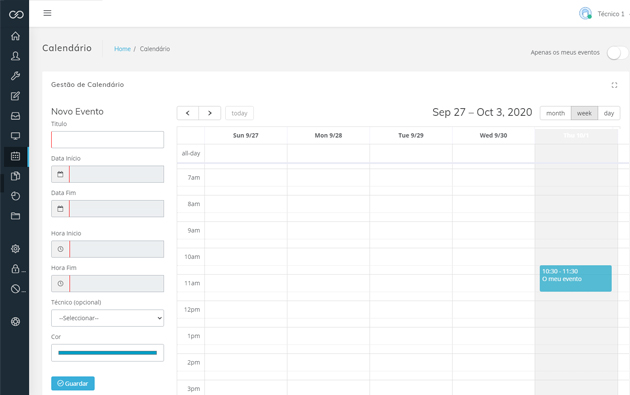Click the Técnico 1 user avatar
The width and height of the screenshot is (630, 395).
click(585, 13)
